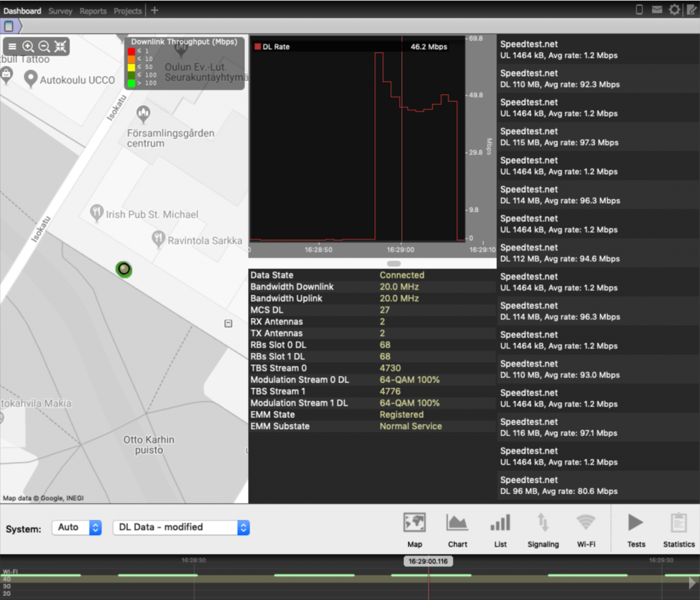The width and height of the screenshot is (700, 600).
Task: Open settings gear icon
Action: pyautogui.click(x=674, y=10)
